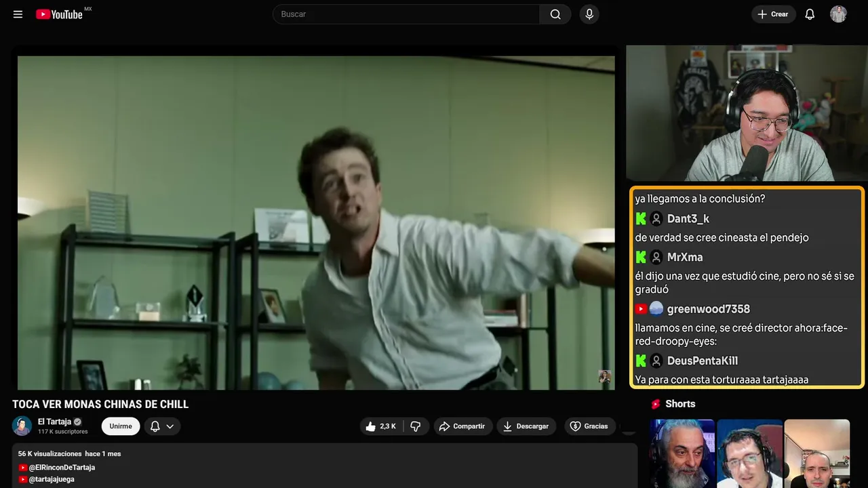Click YouTube icon beside @ElRinconDeTartaja
Screen dimensions: 868x488
pos(23,468)
